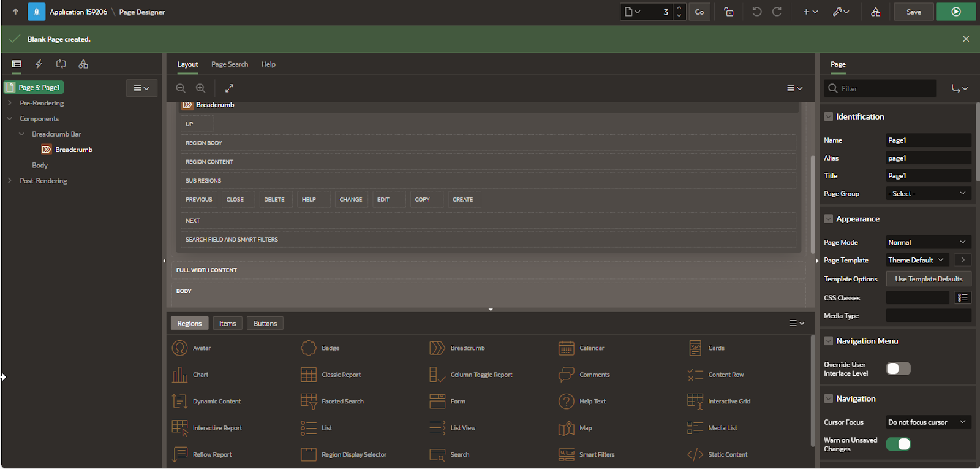Select the Dynamic Actions lightning tab

[39, 64]
